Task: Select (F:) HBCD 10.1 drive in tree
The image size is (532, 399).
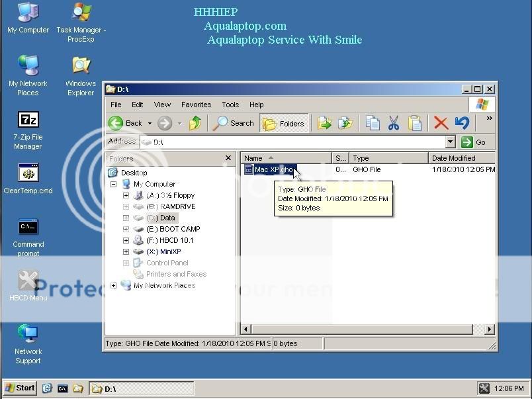Action: click(x=169, y=240)
